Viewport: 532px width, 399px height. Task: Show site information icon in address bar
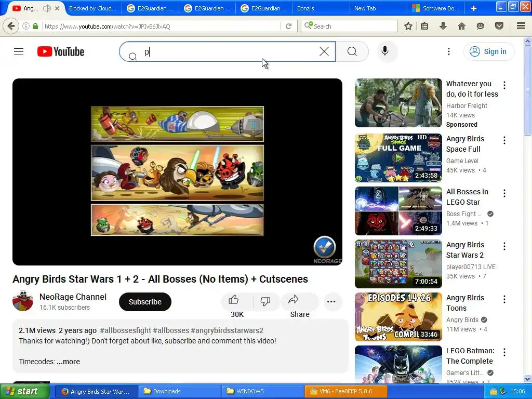click(26, 26)
